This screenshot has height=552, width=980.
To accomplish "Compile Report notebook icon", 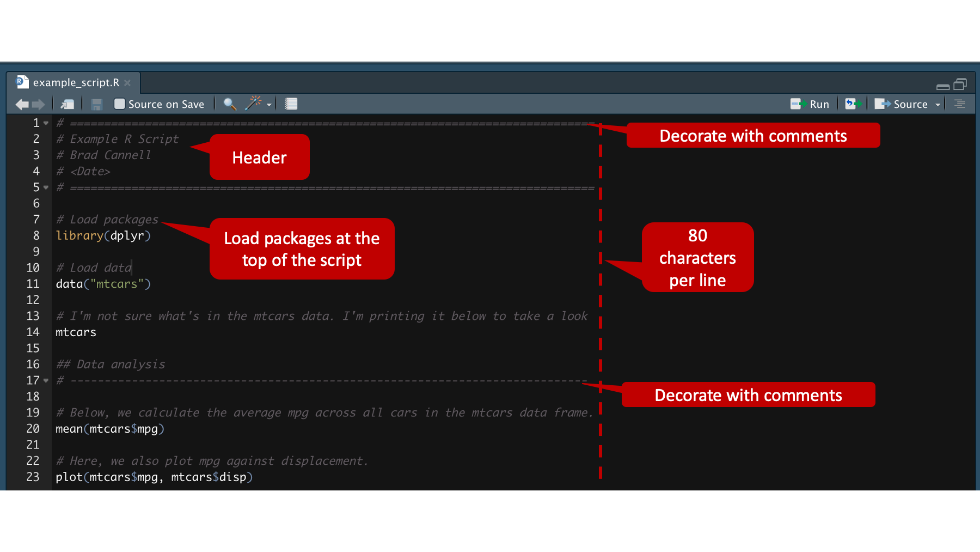I will pos(291,104).
